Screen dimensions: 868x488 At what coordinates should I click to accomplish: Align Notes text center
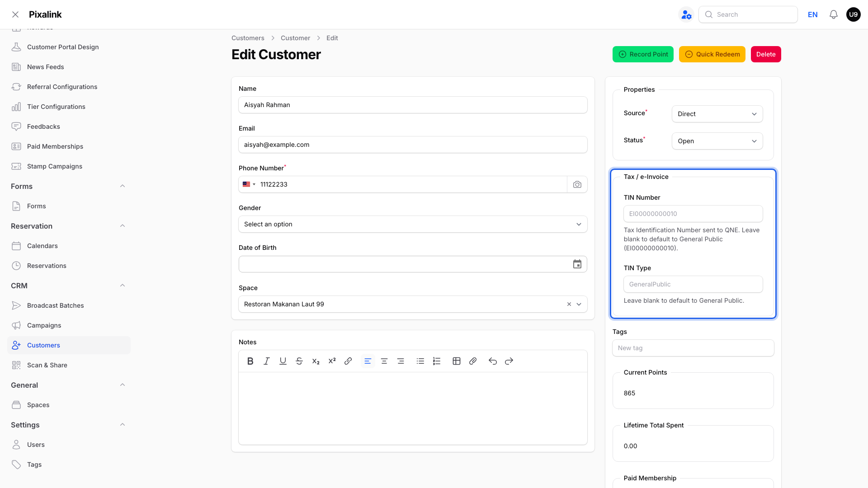(x=384, y=361)
